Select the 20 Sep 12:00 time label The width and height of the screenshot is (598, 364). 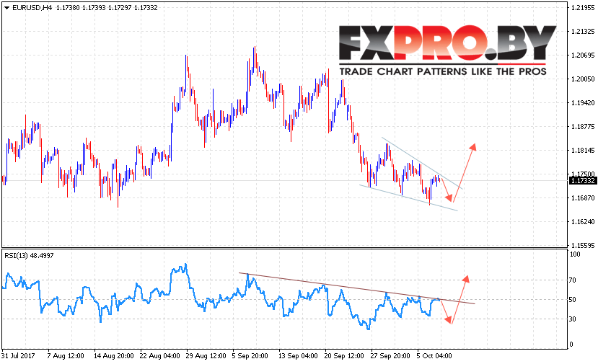pos(344,355)
